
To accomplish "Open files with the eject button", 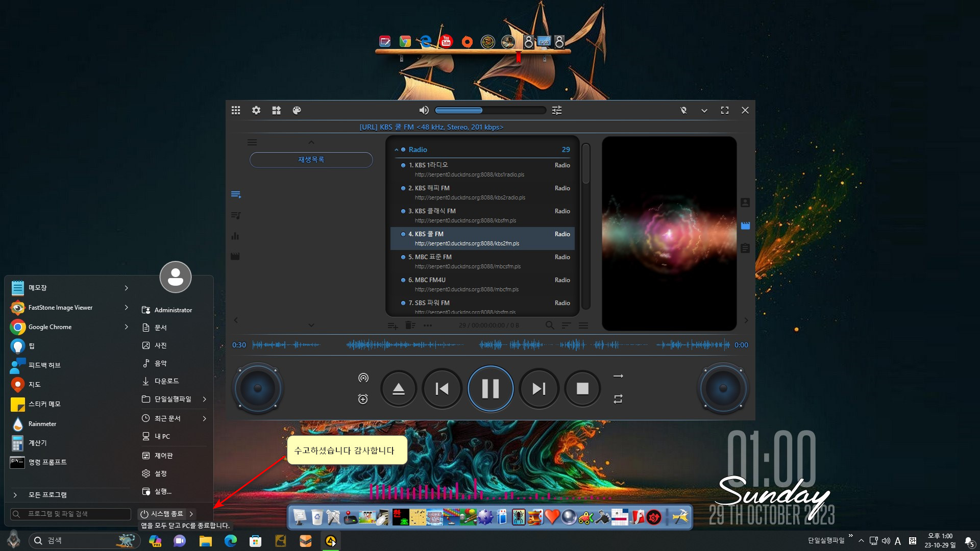I will tap(399, 389).
